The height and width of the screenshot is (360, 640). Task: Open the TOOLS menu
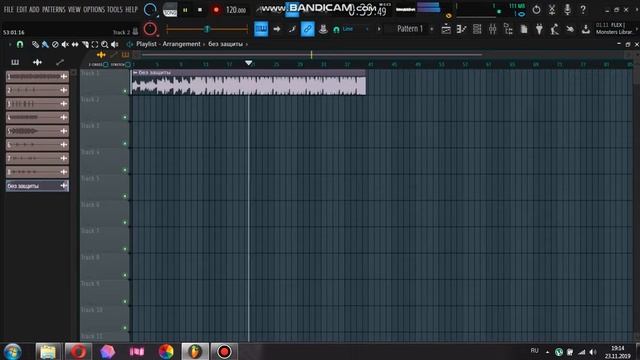115,9
